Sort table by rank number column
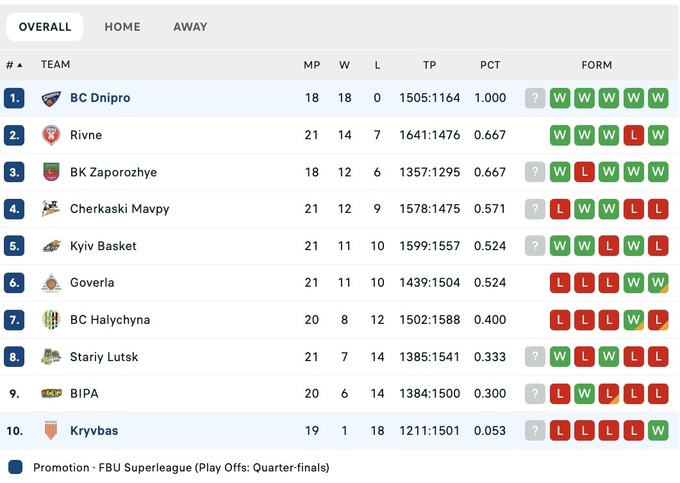Image resolution: width=680 pixels, height=483 pixels. pos(14,65)
